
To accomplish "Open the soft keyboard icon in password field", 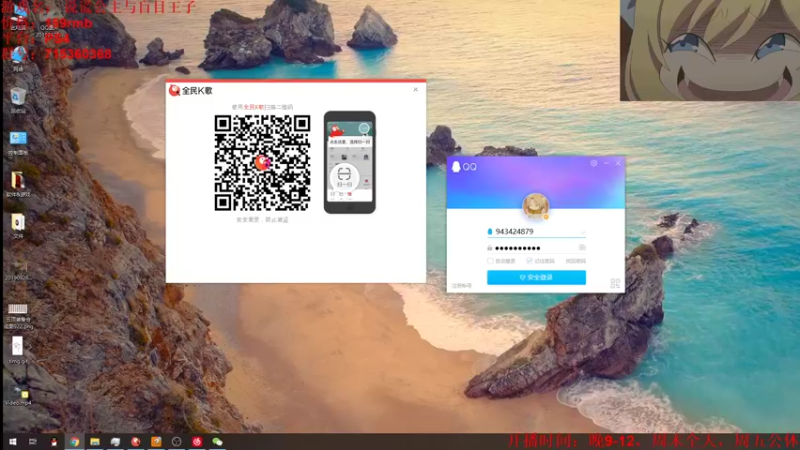I will 582,247.
